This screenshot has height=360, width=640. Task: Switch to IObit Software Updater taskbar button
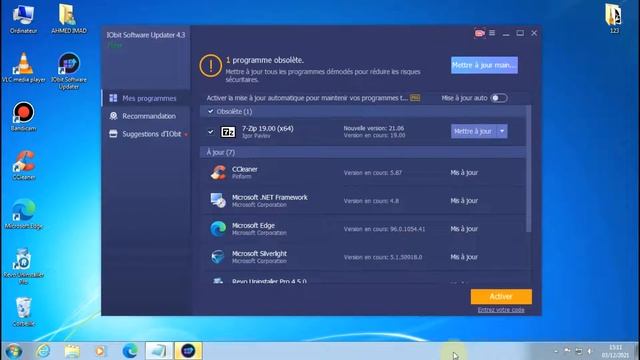coord(188,351)
